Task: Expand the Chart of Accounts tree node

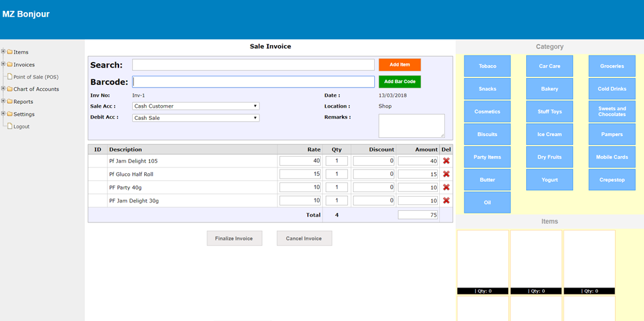Action: (x=3, y=89)
